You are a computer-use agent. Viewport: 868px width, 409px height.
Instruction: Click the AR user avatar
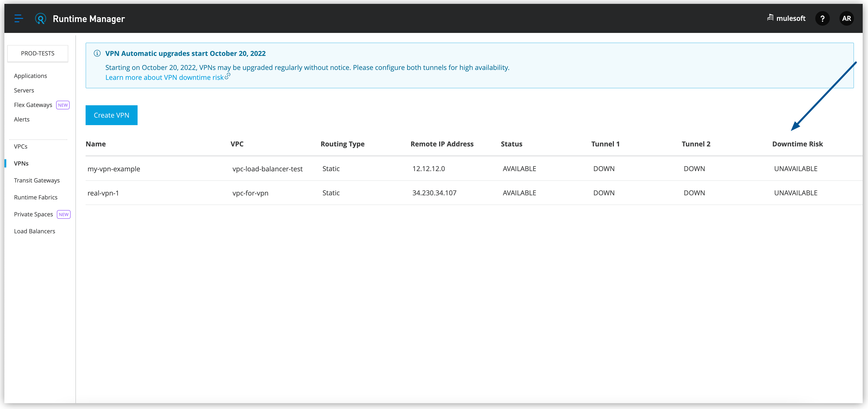point(847,18)
